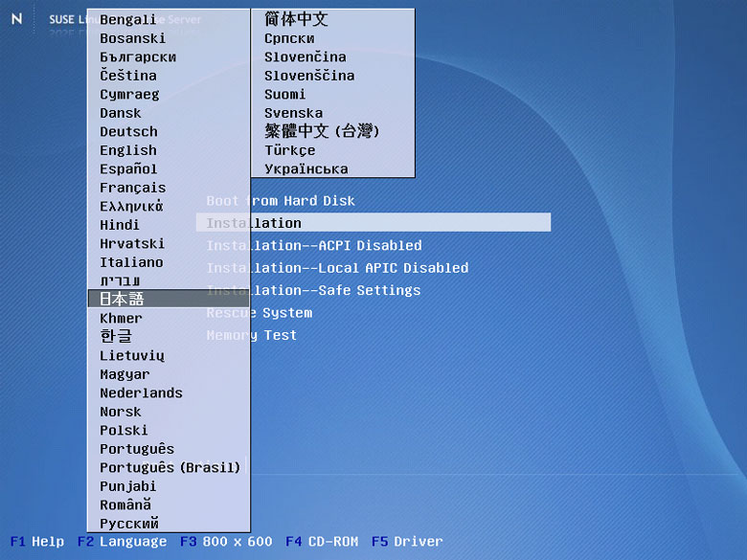This screenshot has width=747, height=560.
Task: Select Русский language
Action: (x=129, y=524)
